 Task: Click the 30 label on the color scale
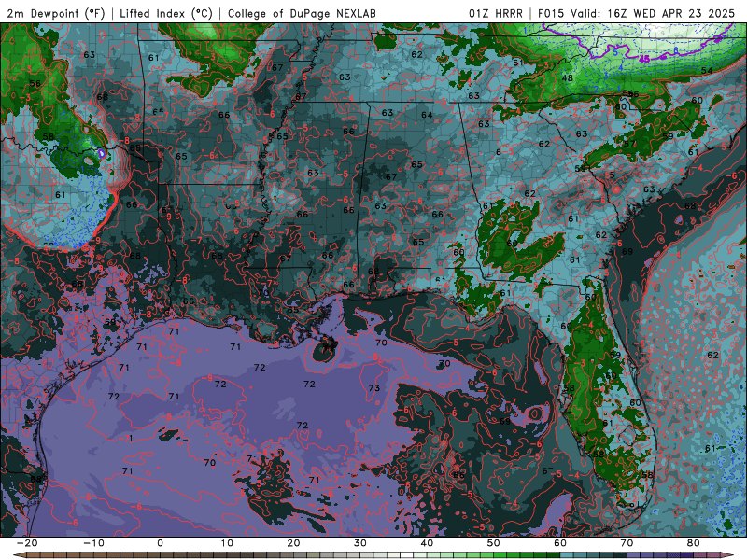[x=360, y=543]
